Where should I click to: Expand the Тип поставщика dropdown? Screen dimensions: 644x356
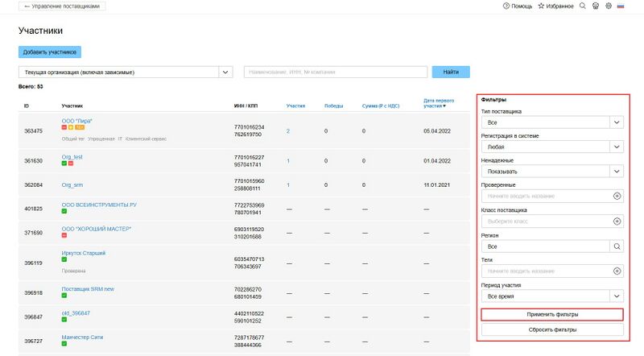[616, 122]
